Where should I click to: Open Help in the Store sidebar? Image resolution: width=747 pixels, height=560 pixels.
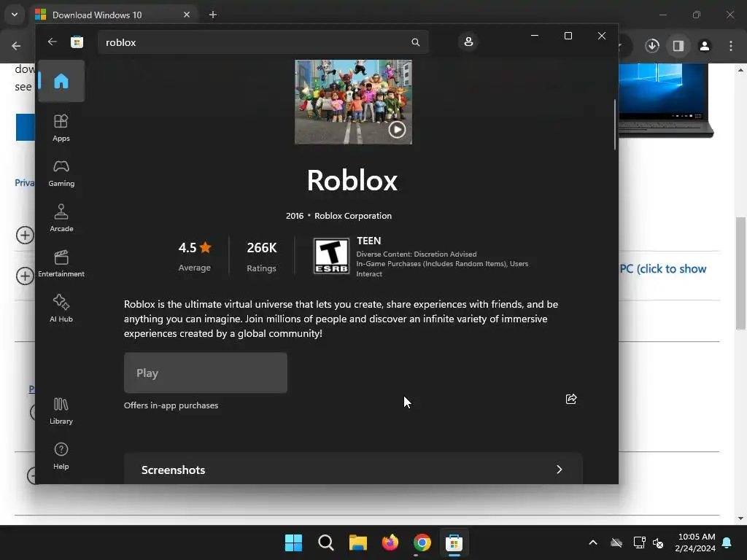click(61, 456)
